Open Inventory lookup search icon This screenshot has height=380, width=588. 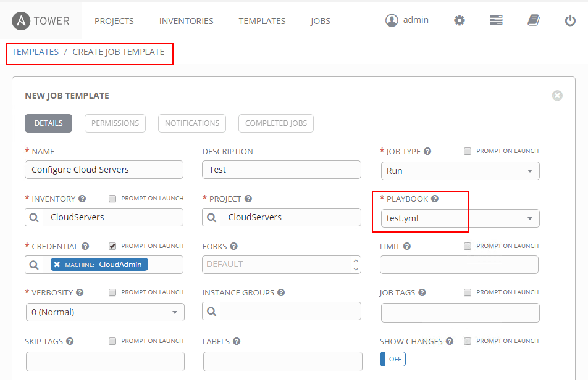pos(34,217)
